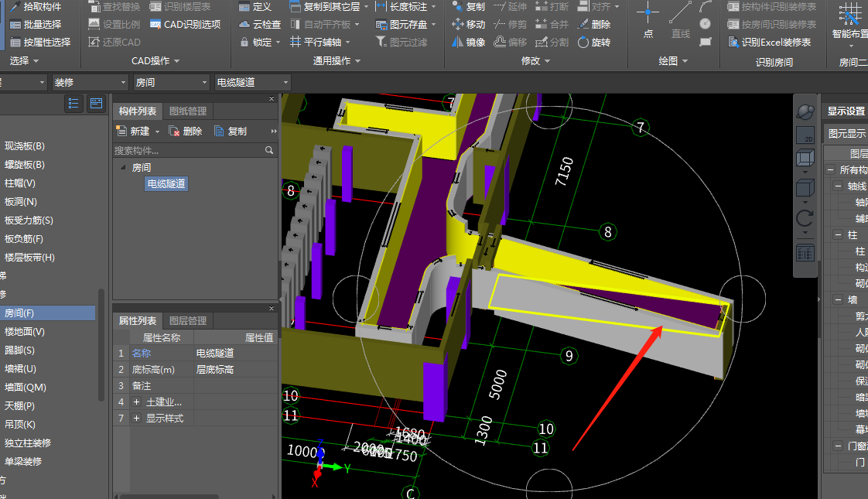Open CAD识别选项 settings

pos(185,24)
